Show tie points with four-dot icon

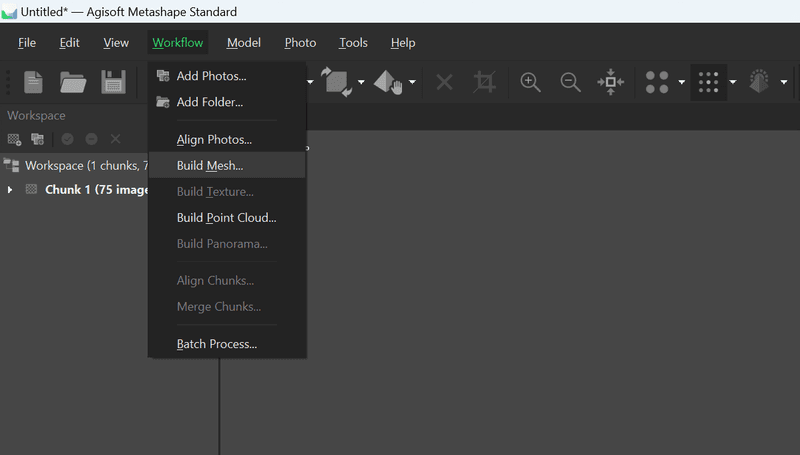(x=657, y=82)
